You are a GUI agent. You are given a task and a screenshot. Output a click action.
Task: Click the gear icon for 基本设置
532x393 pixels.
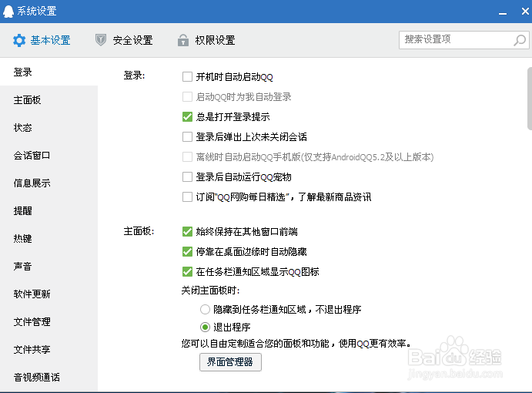tap(19, 40)
